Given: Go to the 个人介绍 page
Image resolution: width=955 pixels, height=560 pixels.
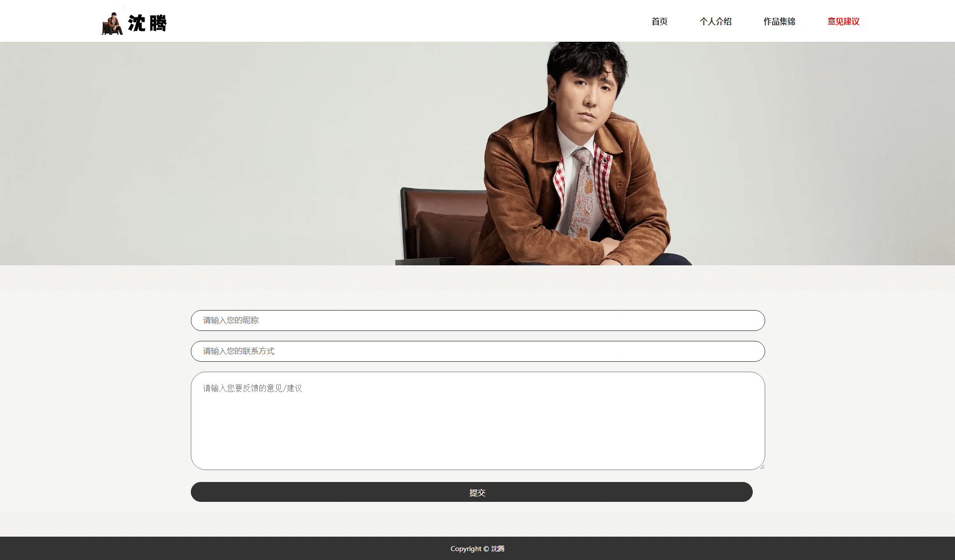Looking at the screenshot, I should pyautogui.click(x=716, y=21).
